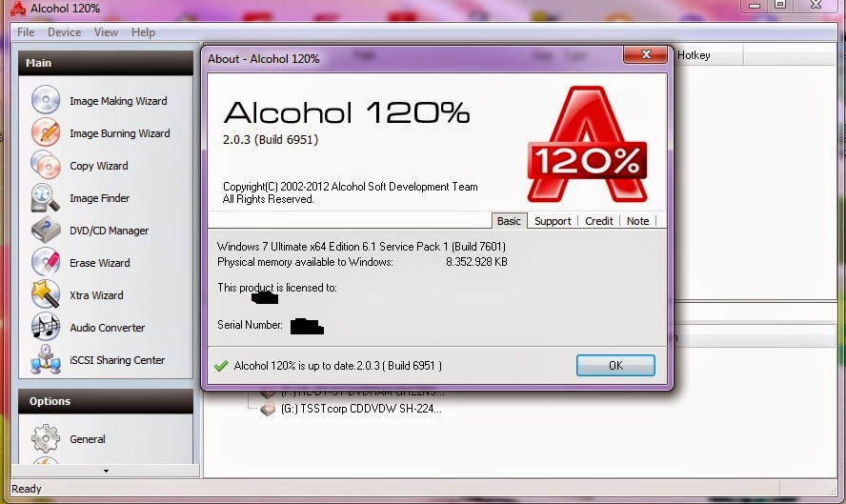846x504 pixels.
Task: Click the iSCSI Sharing Center label
Action: (x=117, y=360)
